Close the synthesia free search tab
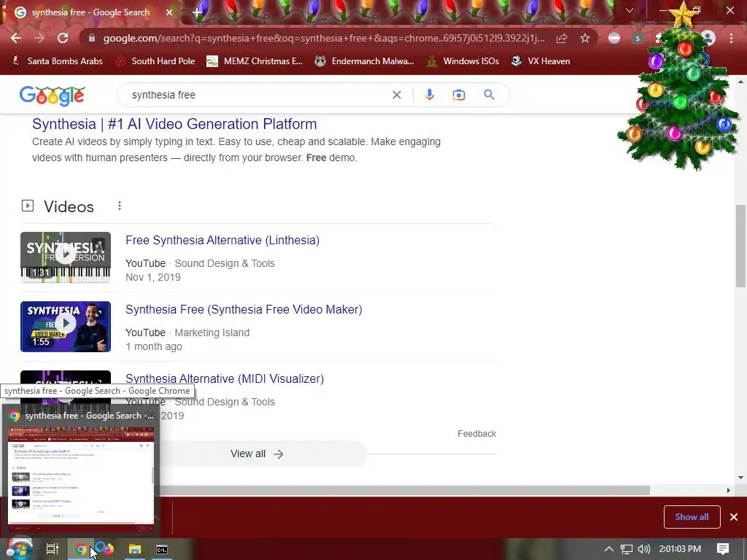The image size is (747, 560). [169, 12]
